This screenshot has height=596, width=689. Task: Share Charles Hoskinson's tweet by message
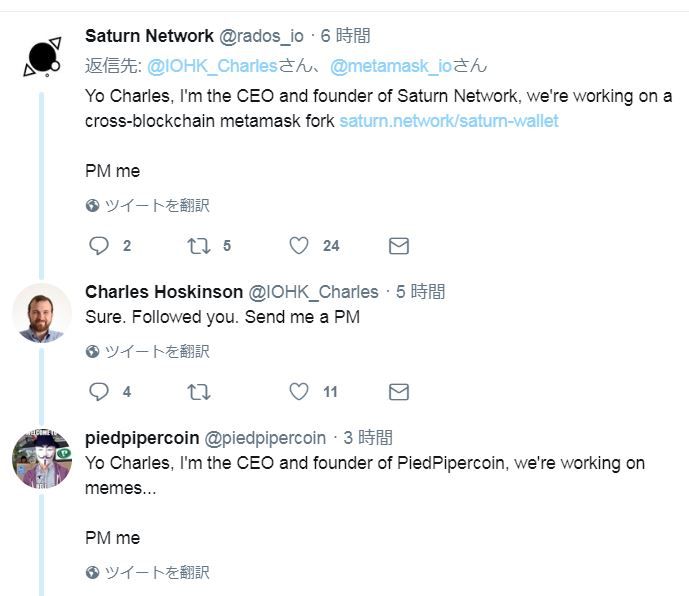tap(398, 392)
